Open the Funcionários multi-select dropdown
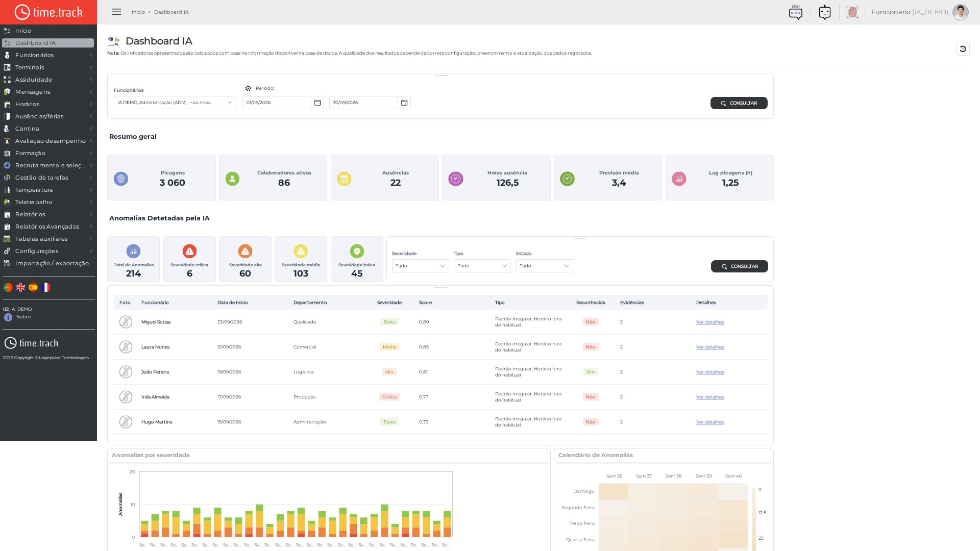 point(175,103)
